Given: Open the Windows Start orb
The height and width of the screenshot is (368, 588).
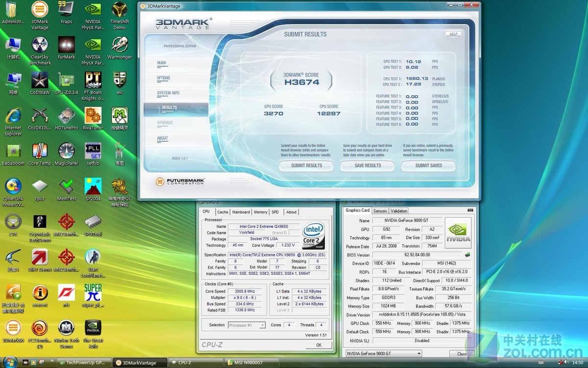Looking at the screenshot, I should [x=10, y=361].
